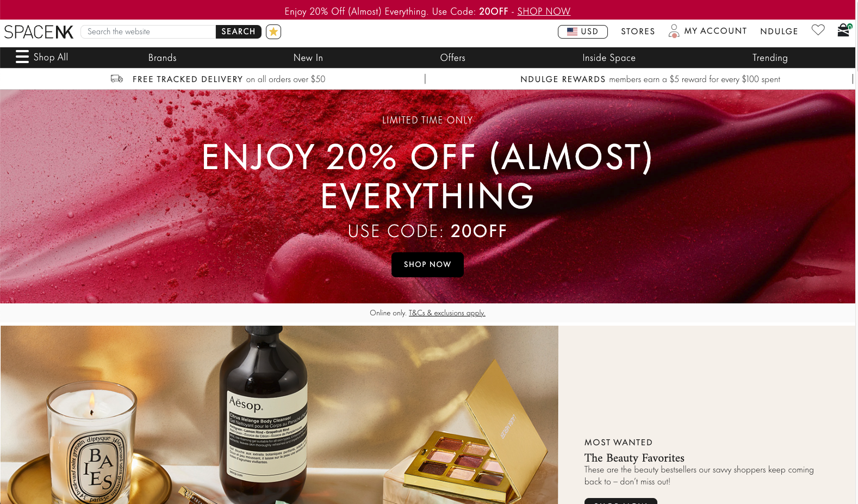Viewport: 858px width, 504px height.
Task: Open the Inside Space menu
Action: pyautogui.click(x=608, y=58)
